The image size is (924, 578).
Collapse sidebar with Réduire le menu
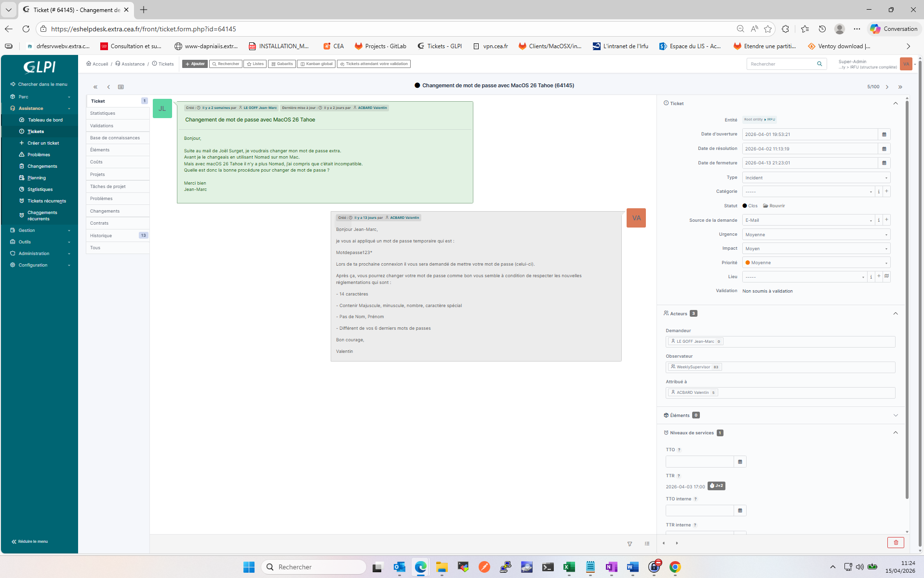(30, 541)
